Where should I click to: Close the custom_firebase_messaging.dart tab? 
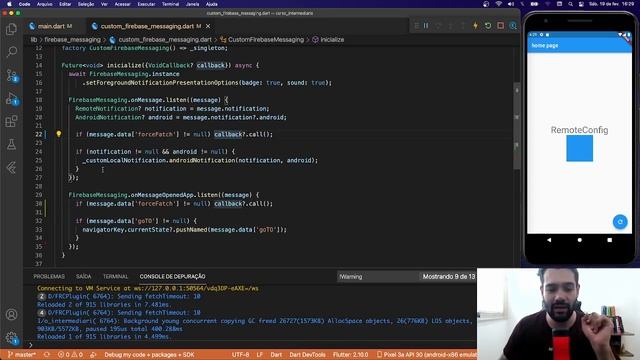click(208, 26)
